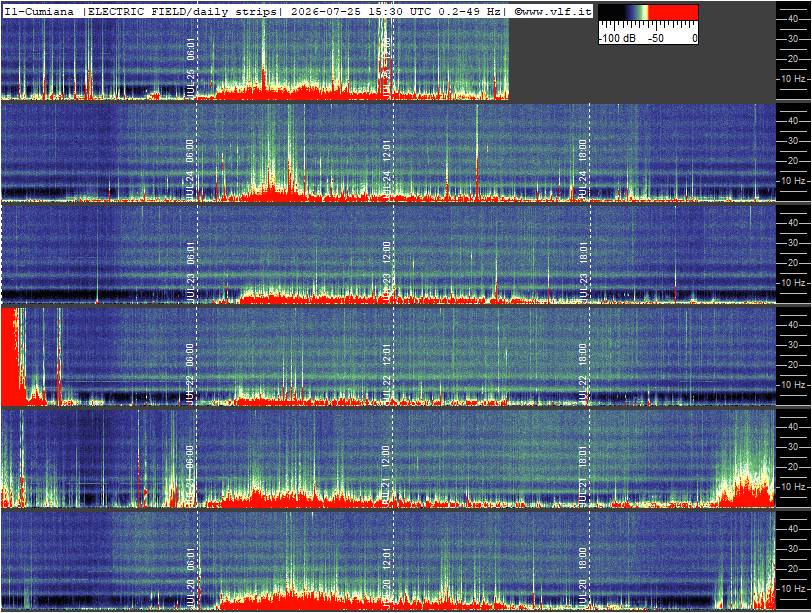Click the -50 label on color legend
The width and height of the screenshot is (812, 613).
click(656, 38)
